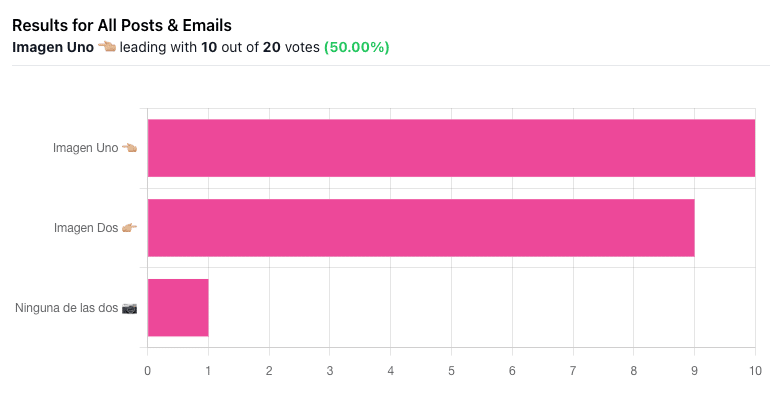Click the camera emoji next to Ninguna de las dos

pos(129,308)
